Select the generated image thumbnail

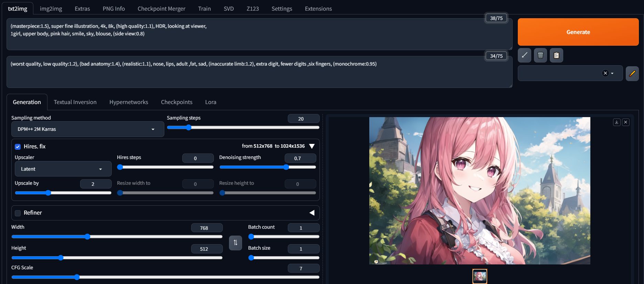pyautogui.click(x=480, y=276)
